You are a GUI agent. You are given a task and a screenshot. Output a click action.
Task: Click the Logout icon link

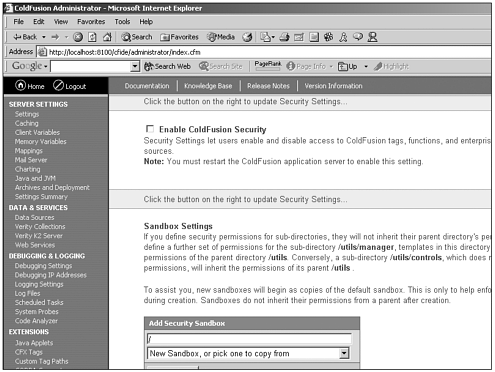click(69, 86)
